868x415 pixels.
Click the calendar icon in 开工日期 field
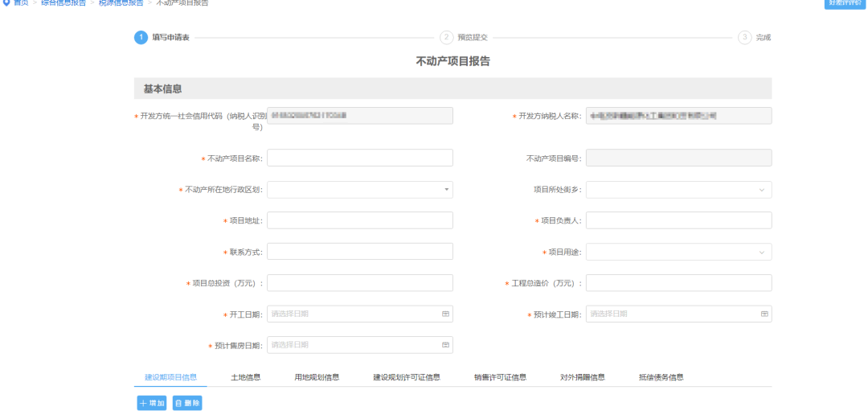(x=445, y=314)
